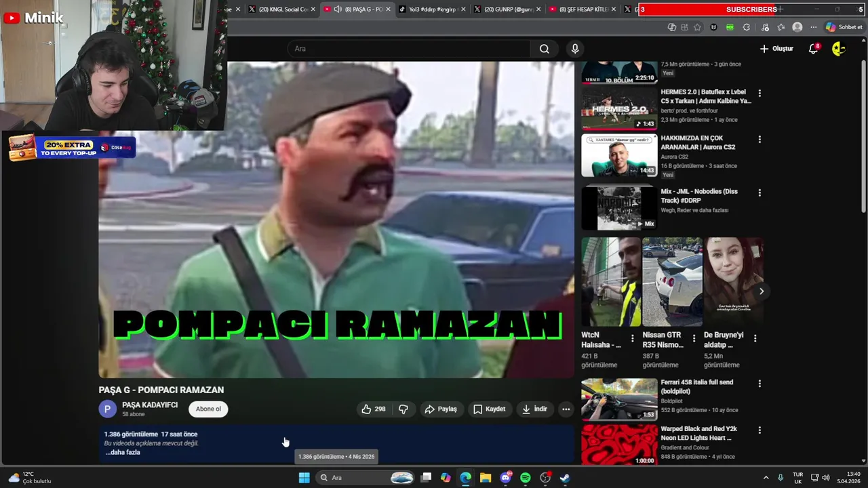Open Spotify from the taskbar
The image size is (868, 488).
[526, 478]
